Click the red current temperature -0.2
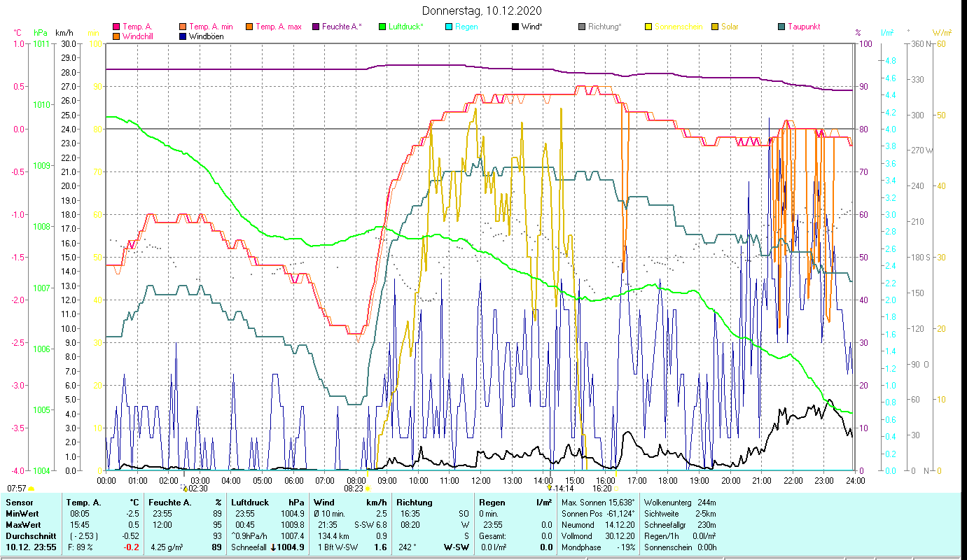The width and height of the screenshot is (967, 560). pyautogui.click(x=131, y=547)
